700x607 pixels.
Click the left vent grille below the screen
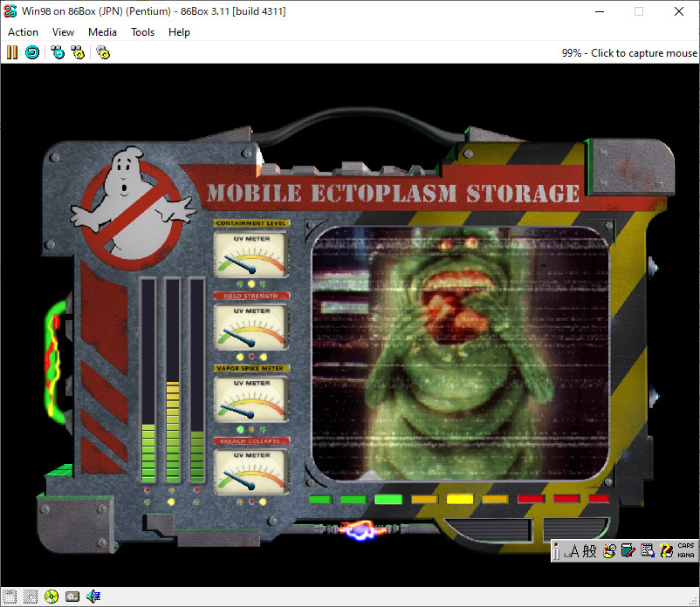click(490, 529)
